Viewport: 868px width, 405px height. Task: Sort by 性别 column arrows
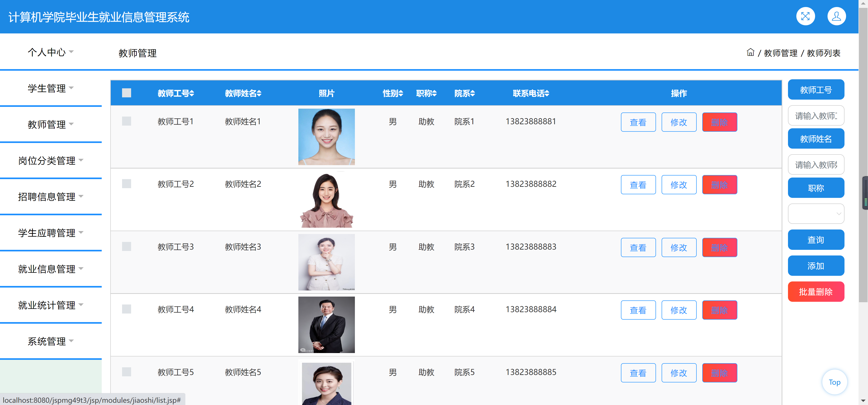401,93
